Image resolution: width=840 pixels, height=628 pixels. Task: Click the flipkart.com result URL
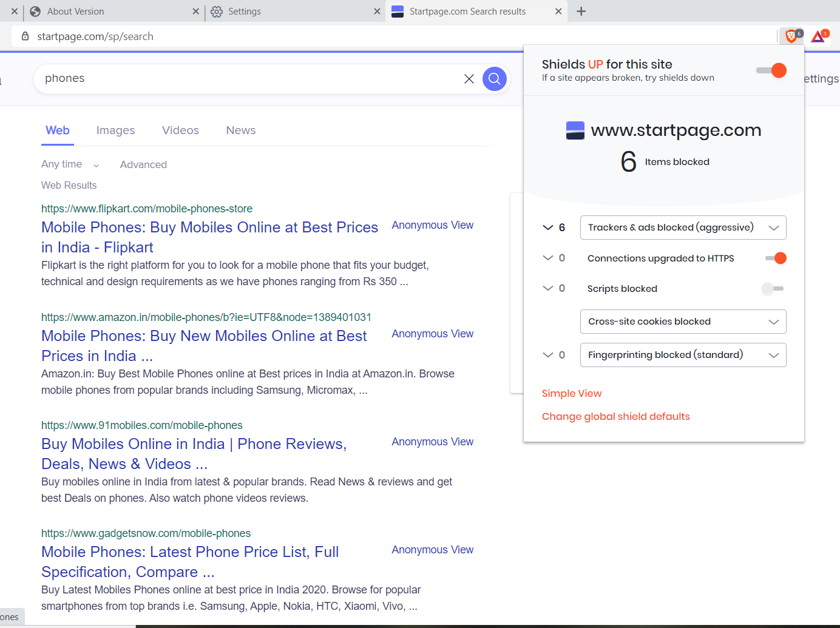point(147,209)
